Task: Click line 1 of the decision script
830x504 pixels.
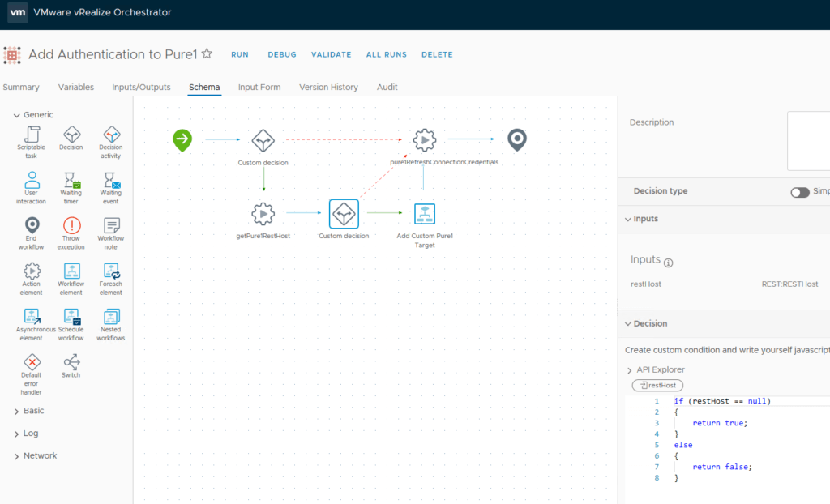Action: pyautogui.click(x=722, y=401)
